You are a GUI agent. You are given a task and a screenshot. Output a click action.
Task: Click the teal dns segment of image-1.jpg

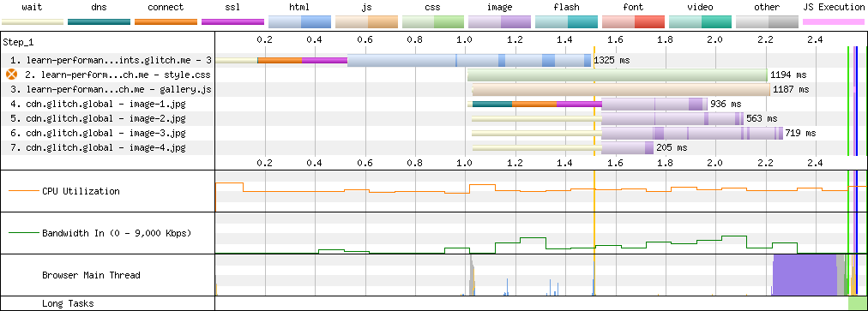492,104
